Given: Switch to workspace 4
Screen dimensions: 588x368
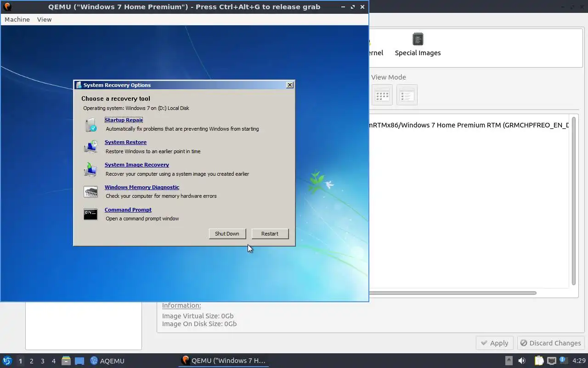Looking at the screenshot, I should [x=53, y=361].
